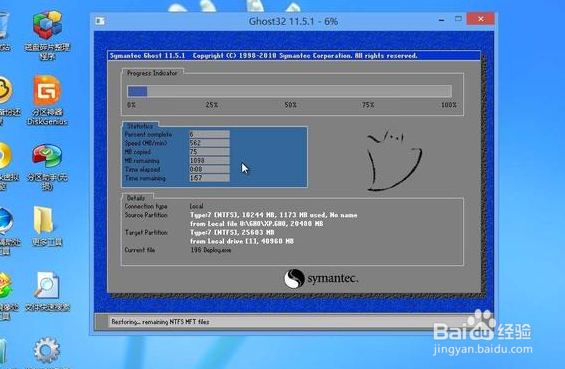Screen dimensions: 565x369
Task: Click the source line with 10244 MB
Action: [273, 215]
